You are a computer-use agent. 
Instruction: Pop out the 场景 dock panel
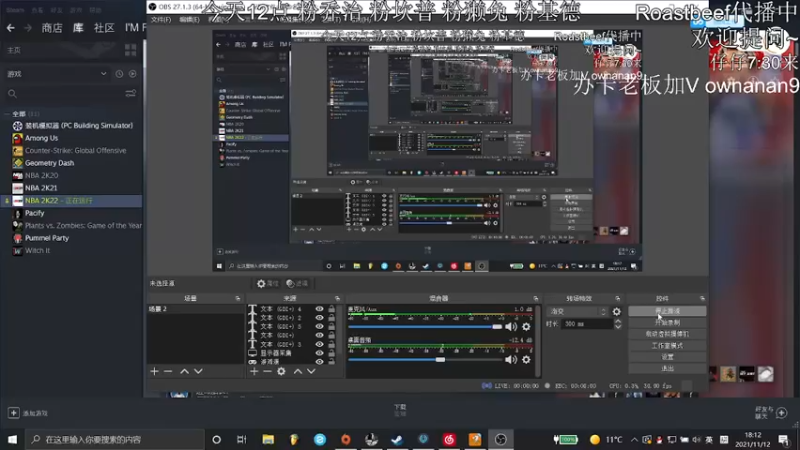pyautogui.click(x=238, y=298)
